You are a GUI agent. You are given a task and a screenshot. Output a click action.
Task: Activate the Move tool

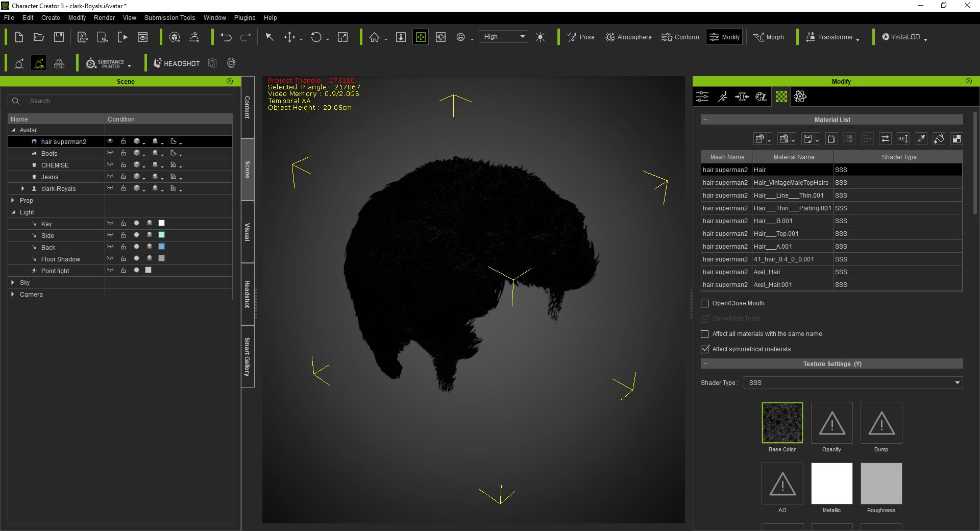pyautogui.click(x=289, y=37)
